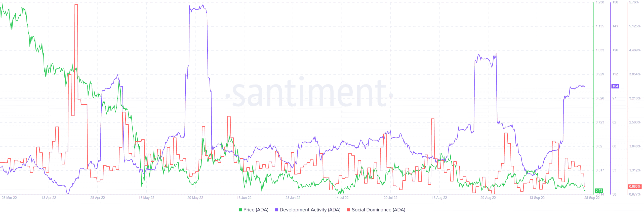Image resolution: width=644 pixels, height=218 pixels.
Task: Click the 112 development activity axis value
Action: [615, 74]
